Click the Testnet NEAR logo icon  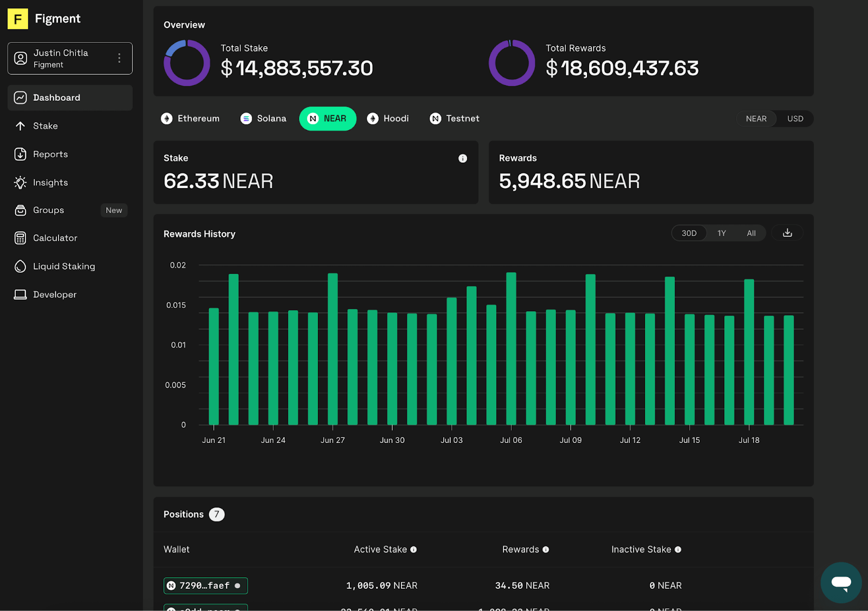[x=436, y=119]
